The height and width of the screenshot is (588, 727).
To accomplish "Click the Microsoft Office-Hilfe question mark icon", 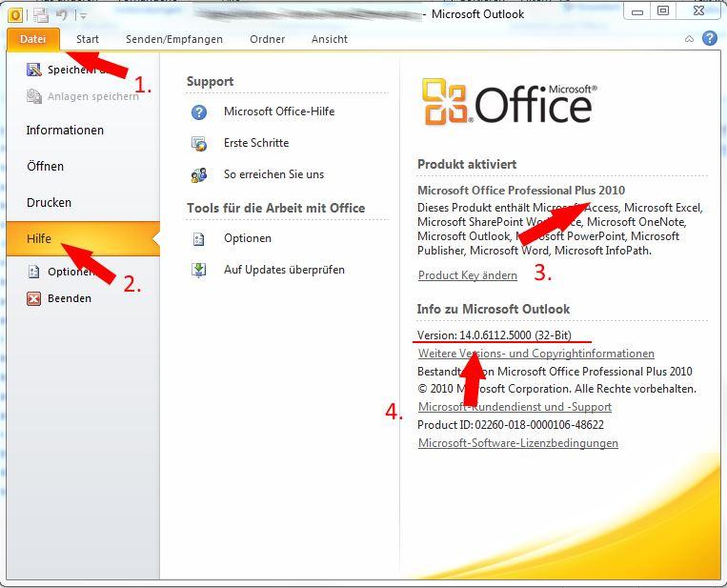I will tap(199, 112).
